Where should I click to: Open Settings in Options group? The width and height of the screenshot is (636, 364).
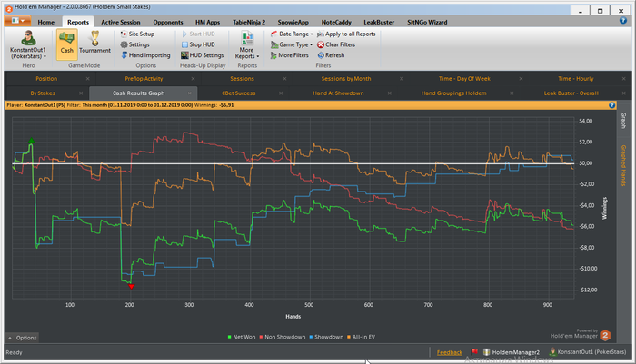[x=135, y=44]
